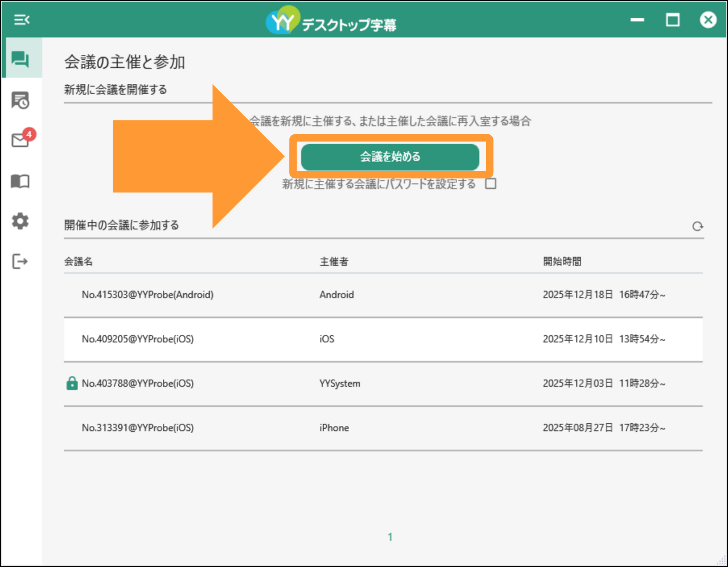728x567 pixels.
Task: Click the 会議名 column header
Action: click(x=78, y=261)
